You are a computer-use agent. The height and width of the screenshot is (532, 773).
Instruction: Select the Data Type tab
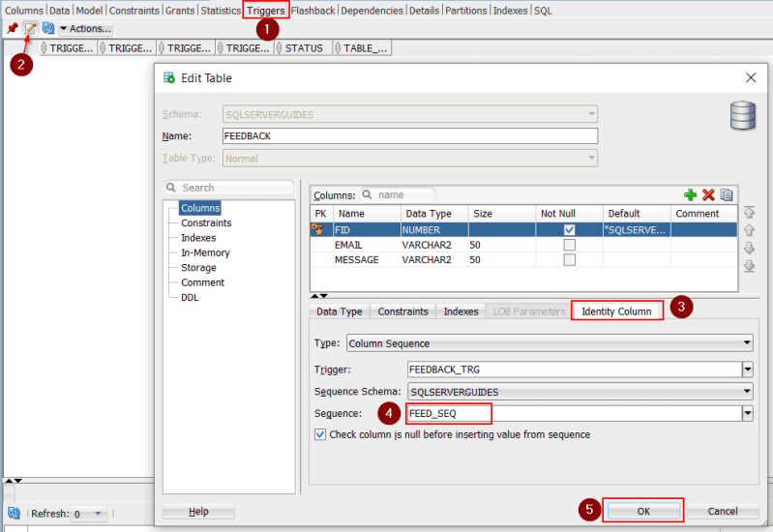click(x=340, y=311)
